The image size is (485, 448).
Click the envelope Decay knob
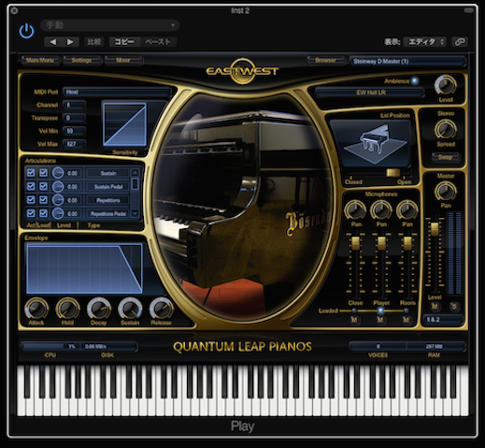(x=99, y=309)
